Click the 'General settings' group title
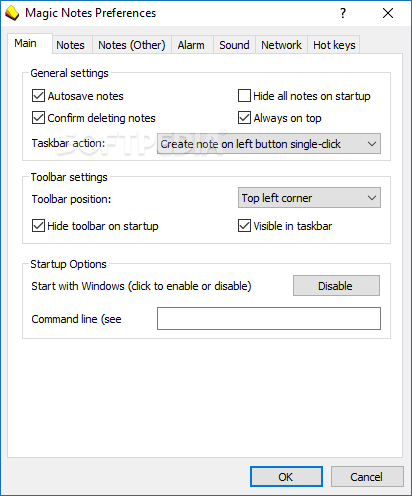Image resolution: width=412 pixels, height=496 pixels. click(x=69, y=73)
